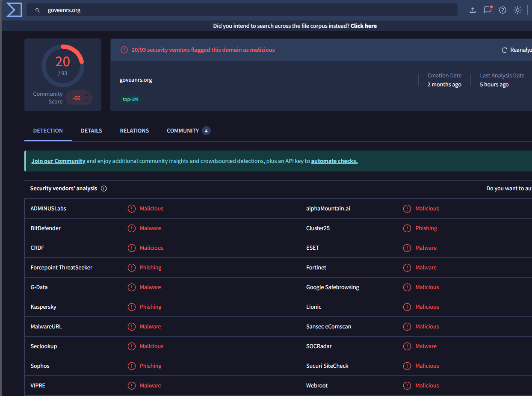Screen dimensions: 532x396
Task: Open the help question mark icon
Action: coord(502,10)
